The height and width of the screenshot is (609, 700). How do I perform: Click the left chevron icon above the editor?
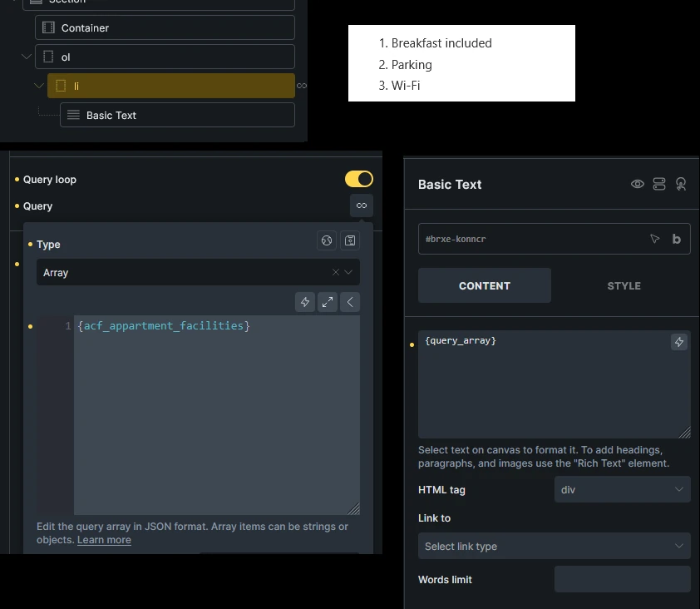pyautogui.click(x=350, y=302)
